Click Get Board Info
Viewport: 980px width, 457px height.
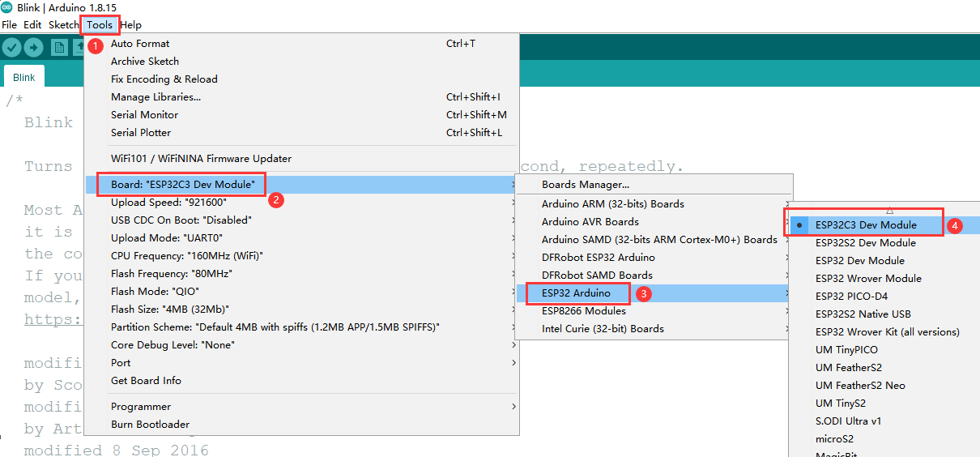point(300,381)
